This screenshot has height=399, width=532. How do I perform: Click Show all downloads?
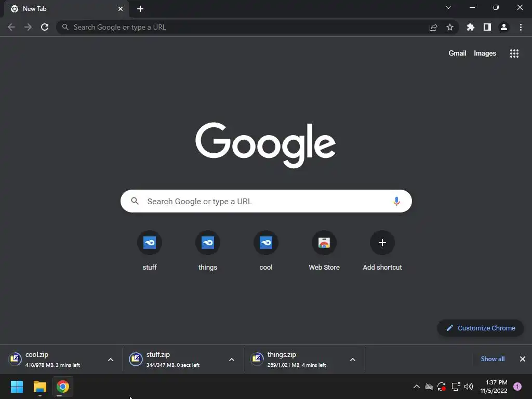(493, 359)
